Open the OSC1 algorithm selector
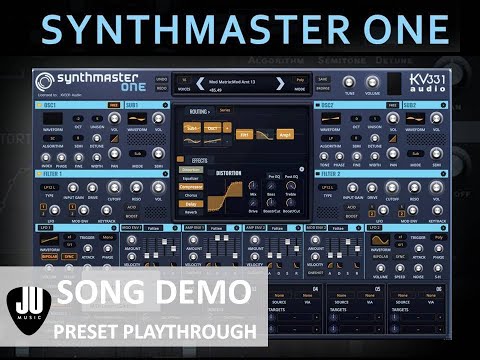 click(53, 138)
